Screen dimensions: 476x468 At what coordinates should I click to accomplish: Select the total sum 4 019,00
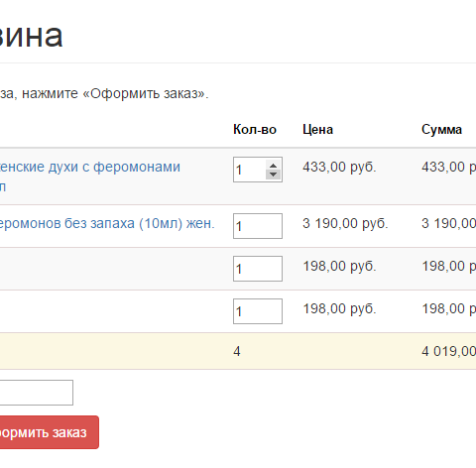[448, 351]
